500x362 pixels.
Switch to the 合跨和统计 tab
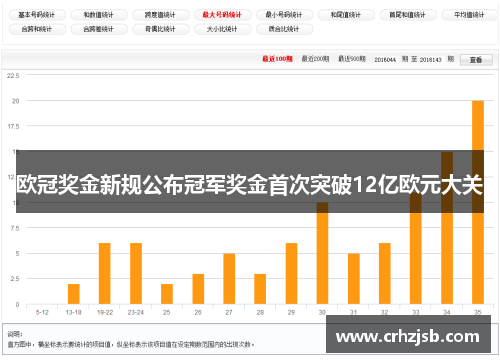[x=37, y=29]
